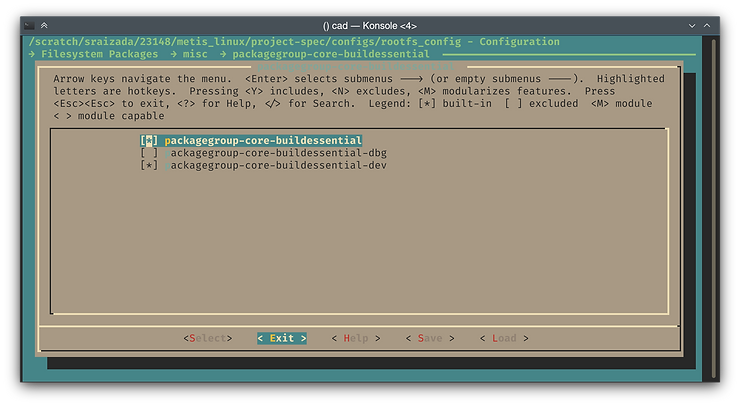The height and width of the screenshot is (406, 740).
Task: Select the packagegroup-core-buildessential-dbg label
Action: (276, 153)
